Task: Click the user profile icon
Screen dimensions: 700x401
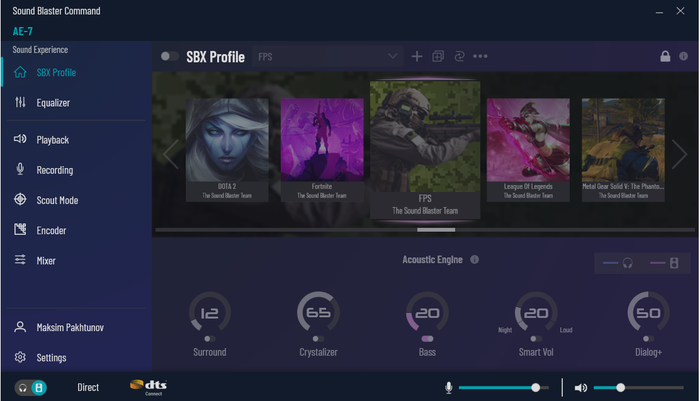Action: point(20,327)
